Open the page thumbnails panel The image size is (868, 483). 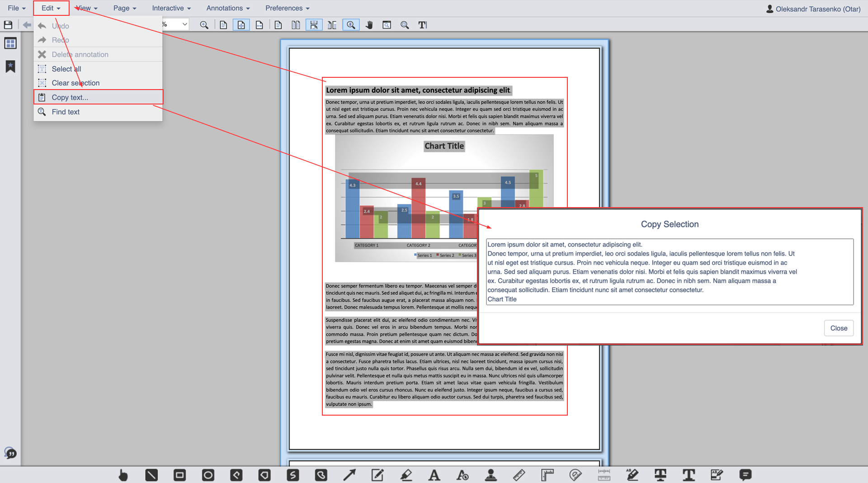[10, 43]
